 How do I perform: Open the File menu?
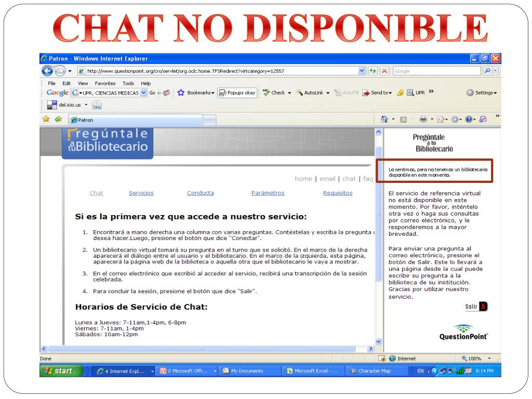(x=51, y=84)
